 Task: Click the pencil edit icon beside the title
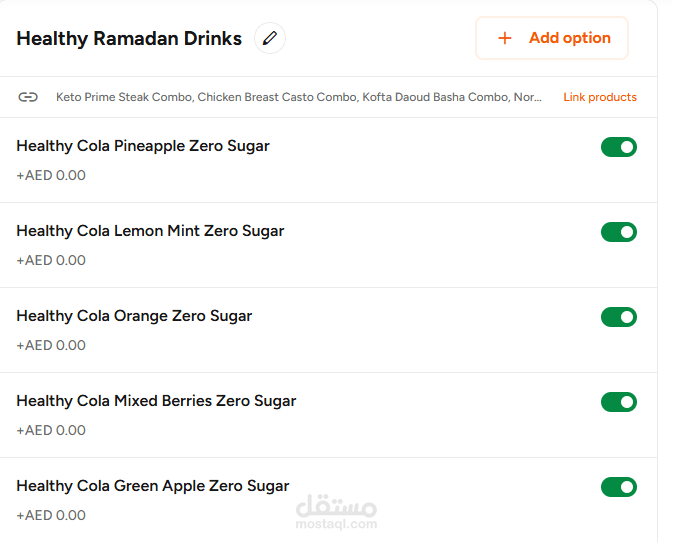269,38
